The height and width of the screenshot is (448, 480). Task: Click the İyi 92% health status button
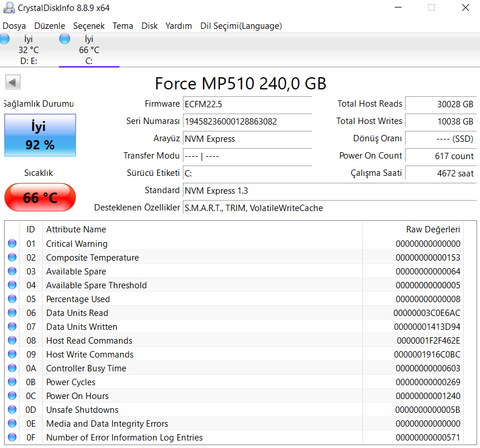[x=40, y=135]
